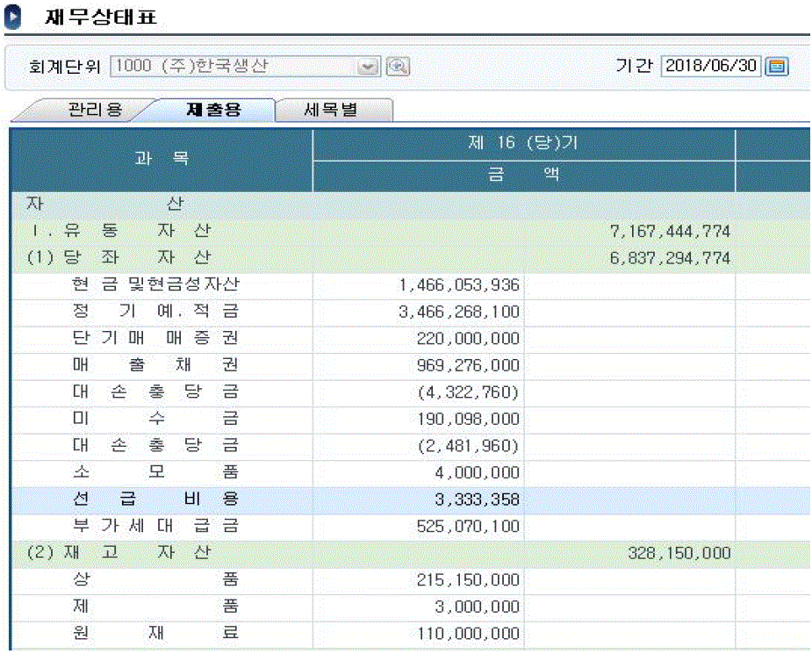812x654 pixels.
Task: Click the 기간 date field 2018/06/30
Action: [710, 67]
